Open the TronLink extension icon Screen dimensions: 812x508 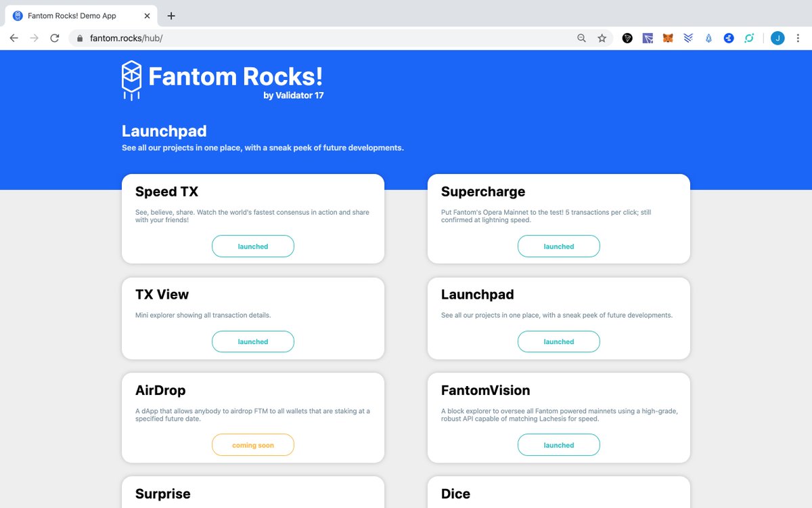click(x=627, y=39)
